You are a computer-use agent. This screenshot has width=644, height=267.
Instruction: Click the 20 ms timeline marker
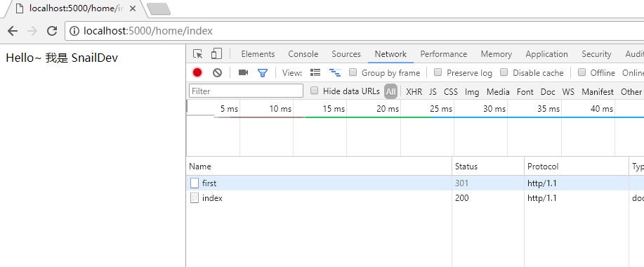[x=388, y=109]
